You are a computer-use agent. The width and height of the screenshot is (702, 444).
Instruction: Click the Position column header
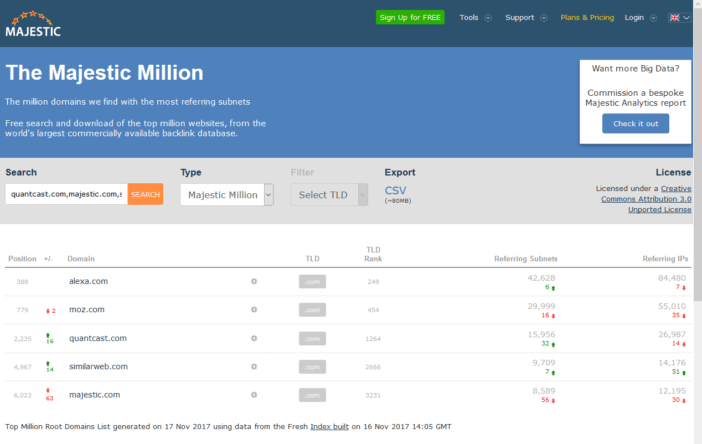[22, 259]
